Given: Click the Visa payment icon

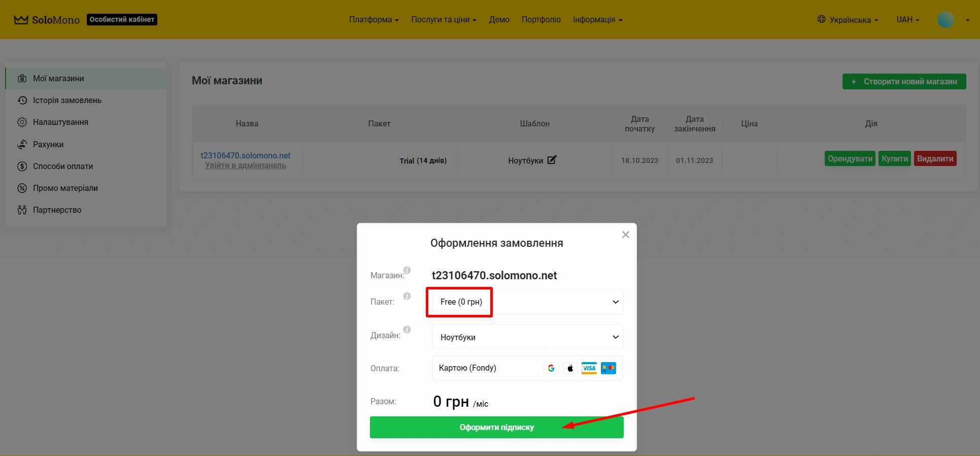Looking at the screenshot, I should click(x=589, y=368).
